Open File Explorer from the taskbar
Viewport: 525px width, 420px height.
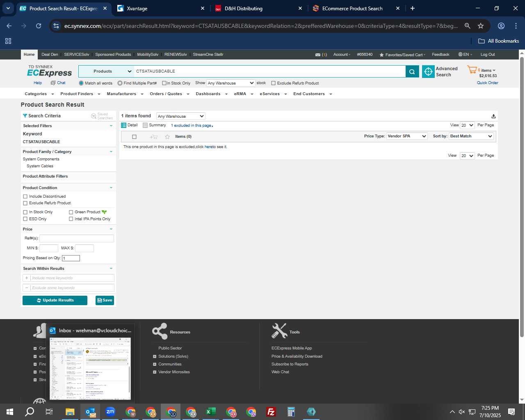[70, 412]
